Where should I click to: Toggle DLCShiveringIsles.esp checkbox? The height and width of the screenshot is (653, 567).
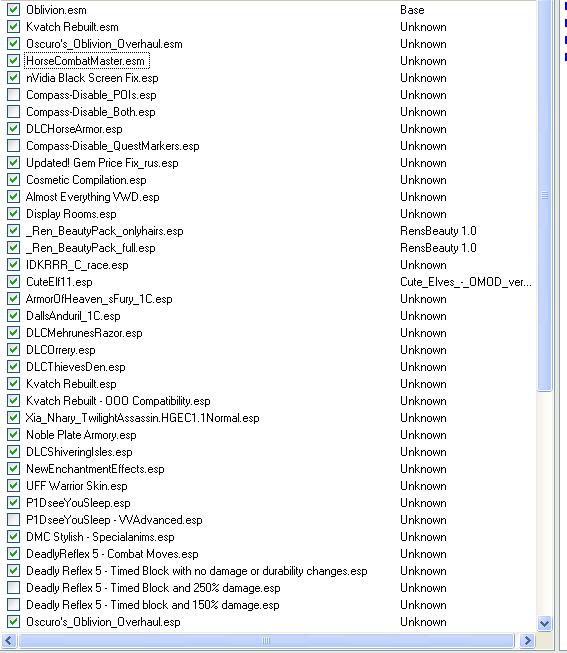(x=13, y=452)
